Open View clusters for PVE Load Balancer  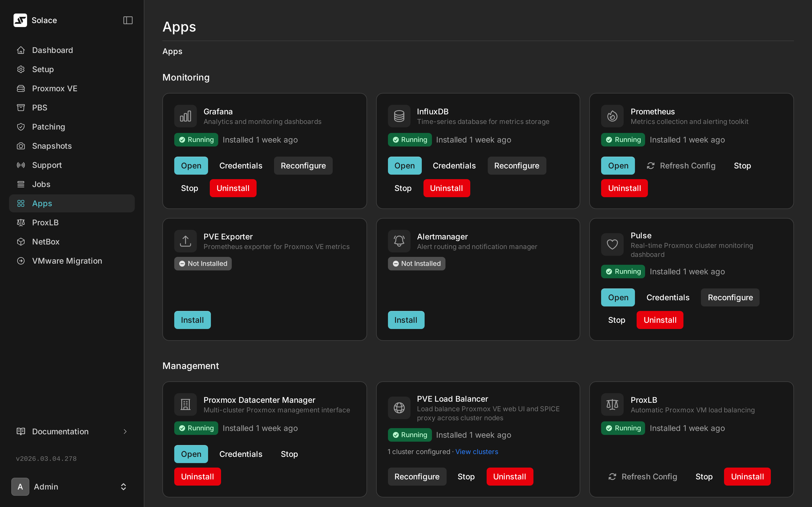point(476,452)
